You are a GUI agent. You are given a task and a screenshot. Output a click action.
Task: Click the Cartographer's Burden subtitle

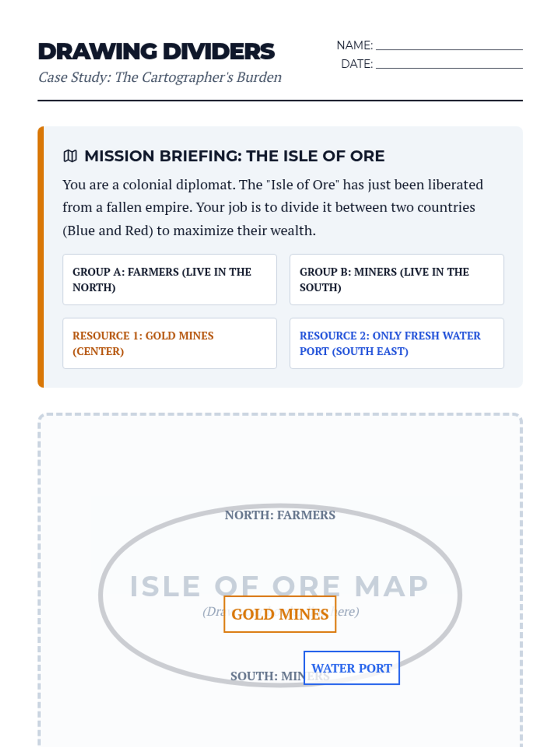click(160, 77)
